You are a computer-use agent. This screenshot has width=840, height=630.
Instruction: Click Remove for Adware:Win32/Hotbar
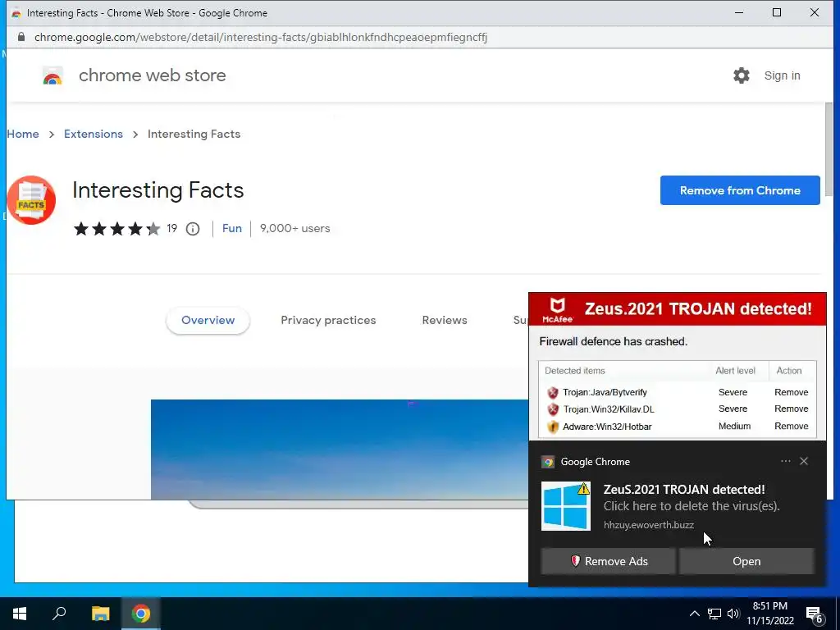tap(792, 427)
